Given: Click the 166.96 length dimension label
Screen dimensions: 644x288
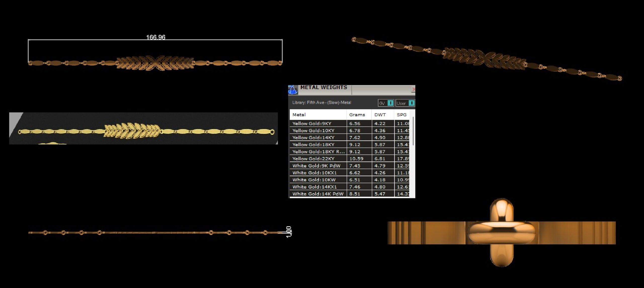Looking at the screenshot, I should (156, 37).
